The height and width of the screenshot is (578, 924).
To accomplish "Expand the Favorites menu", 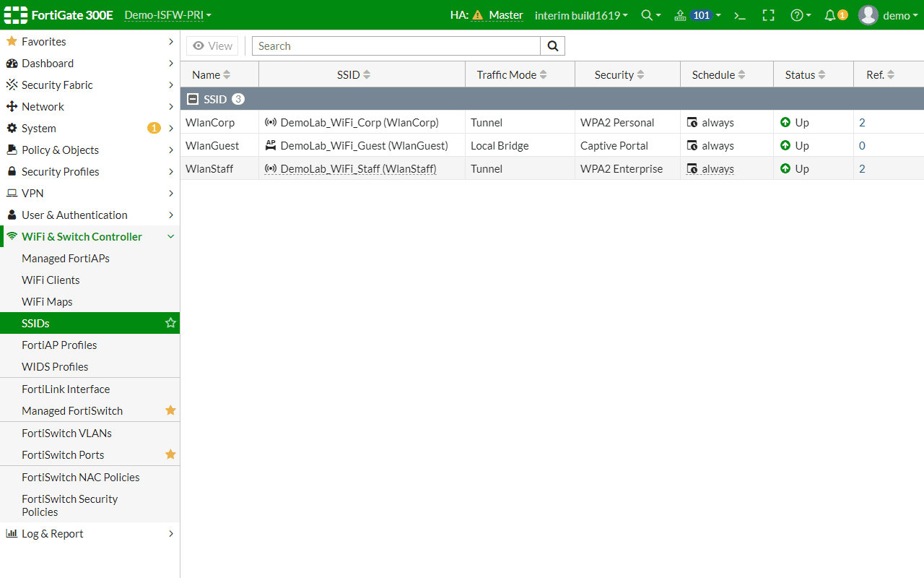I will pyautogui.click(x=90, y=42).
